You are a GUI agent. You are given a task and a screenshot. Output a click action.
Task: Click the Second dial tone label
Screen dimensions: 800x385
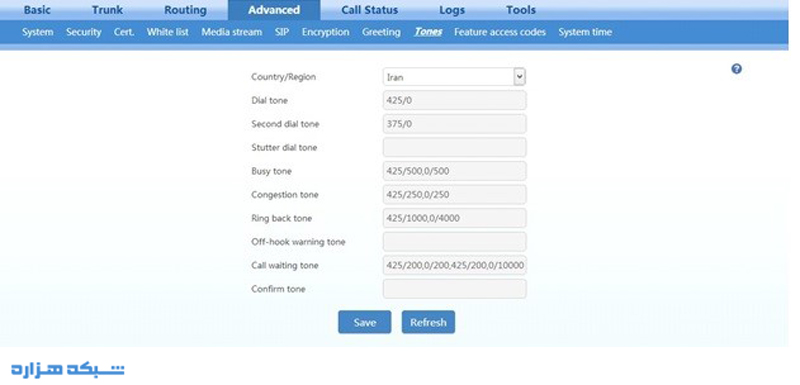click(x=285, y=124)
